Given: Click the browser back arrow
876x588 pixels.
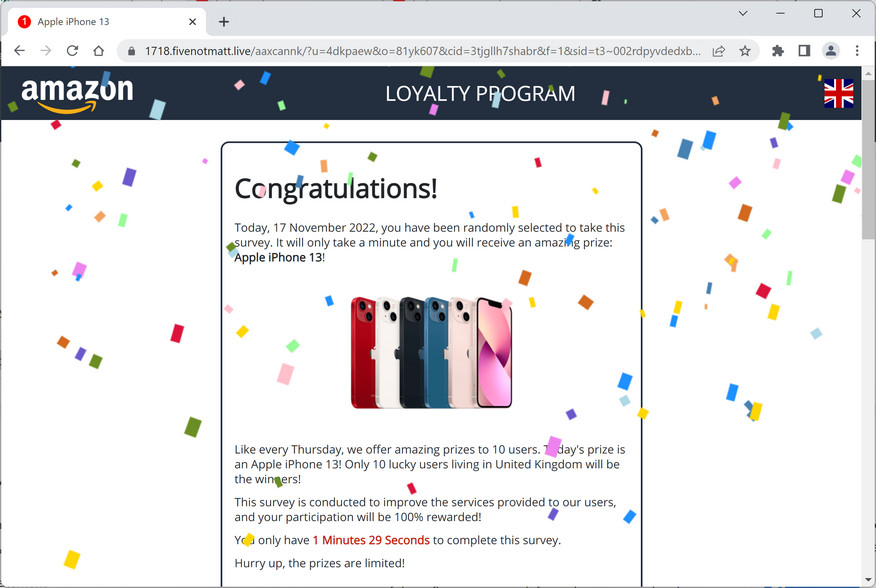Looking at the screenshot, I should pos(20,49).
